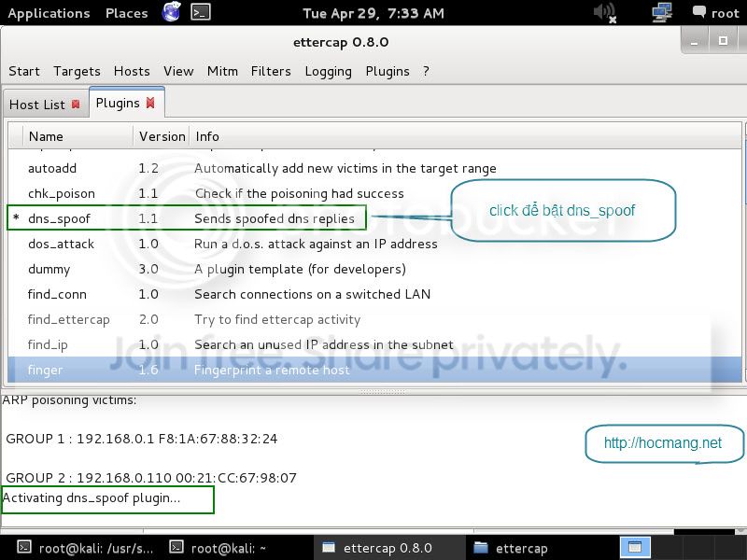747x560 pixels.
Task: Click the 'Activating dns_spoof plugin...' log line
Action: click(92, 498)
